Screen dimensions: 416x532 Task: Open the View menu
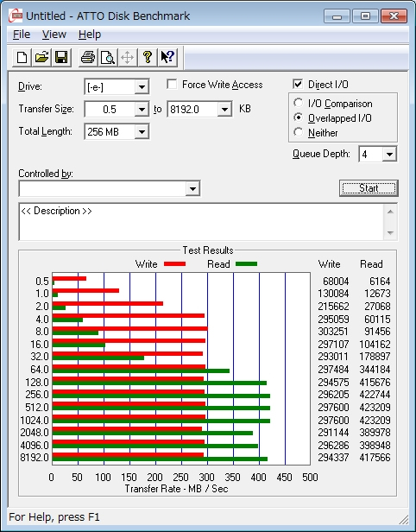click(54, 35)
